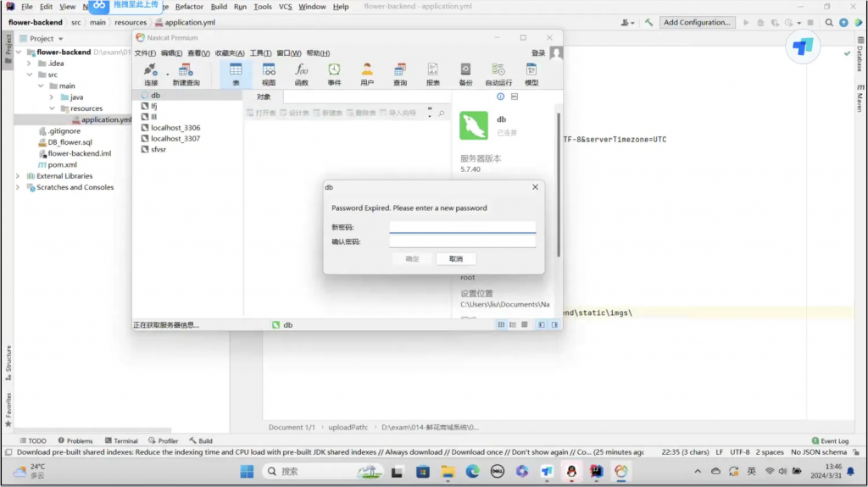
Task: Click the 连接 (Connection) toolbar icon
Action: [151, 73]
